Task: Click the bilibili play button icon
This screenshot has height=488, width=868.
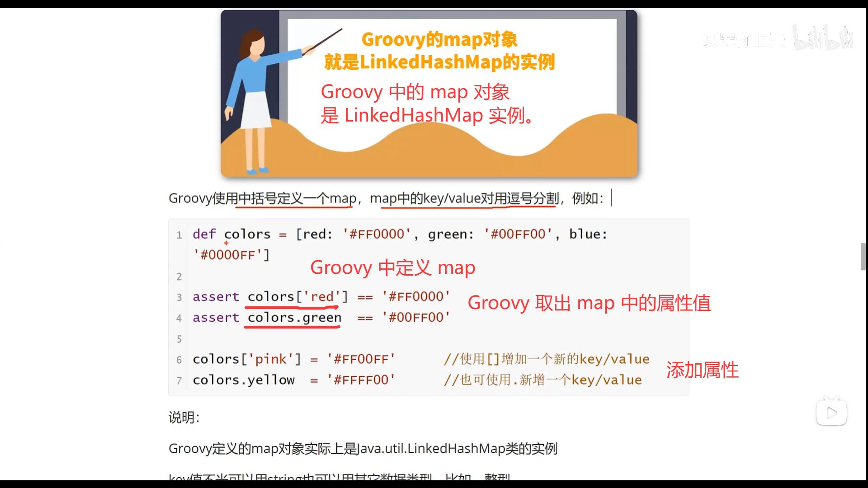Action: (x=831, y=412)
